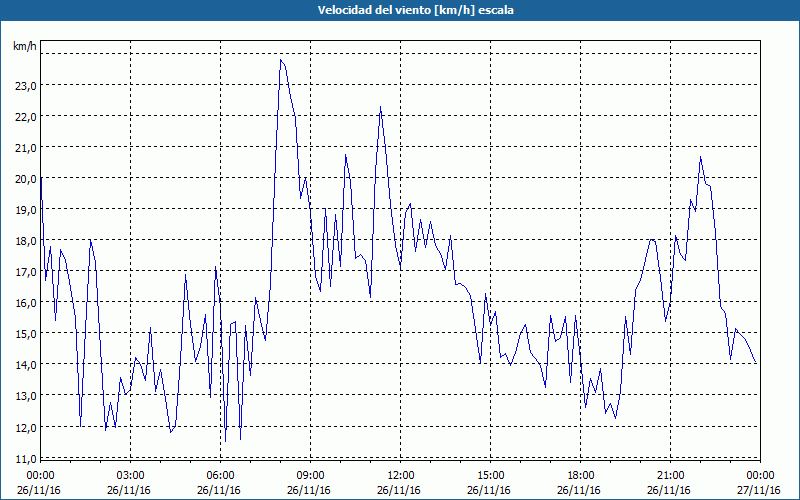Viewport: 800px width, 500px height.
Task: Click the 12:00 time axis label
Action: click(x=401, y=476)
